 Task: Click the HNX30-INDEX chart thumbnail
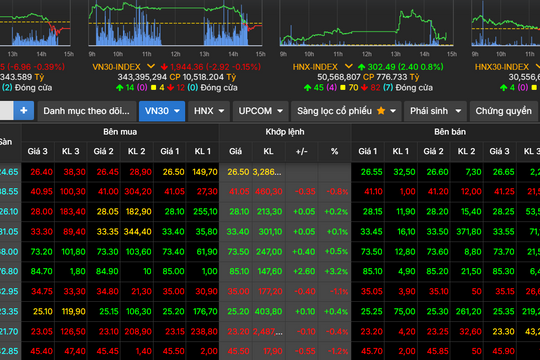coord(506,24)
